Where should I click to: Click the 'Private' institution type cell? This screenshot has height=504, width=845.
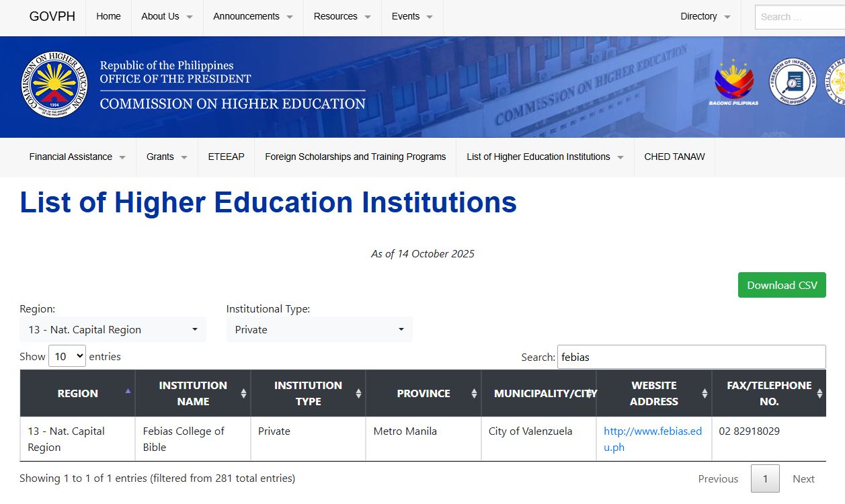pos(308,439)
